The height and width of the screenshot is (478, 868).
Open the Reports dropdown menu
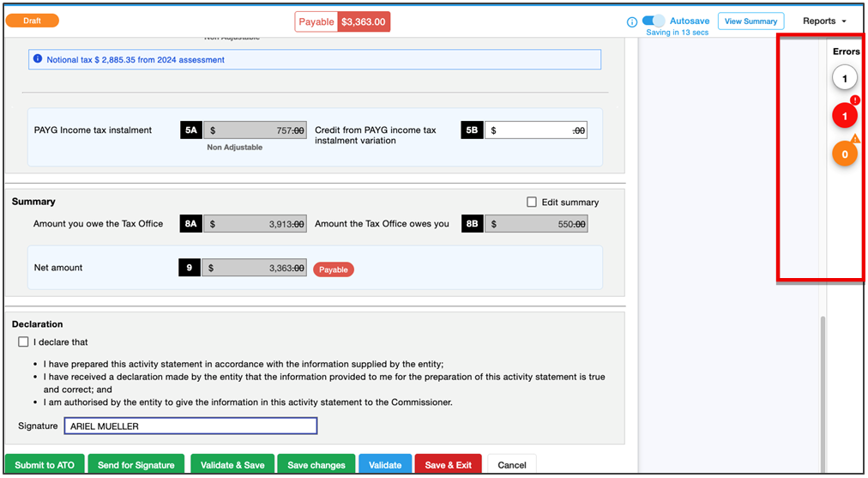[824, 21]
